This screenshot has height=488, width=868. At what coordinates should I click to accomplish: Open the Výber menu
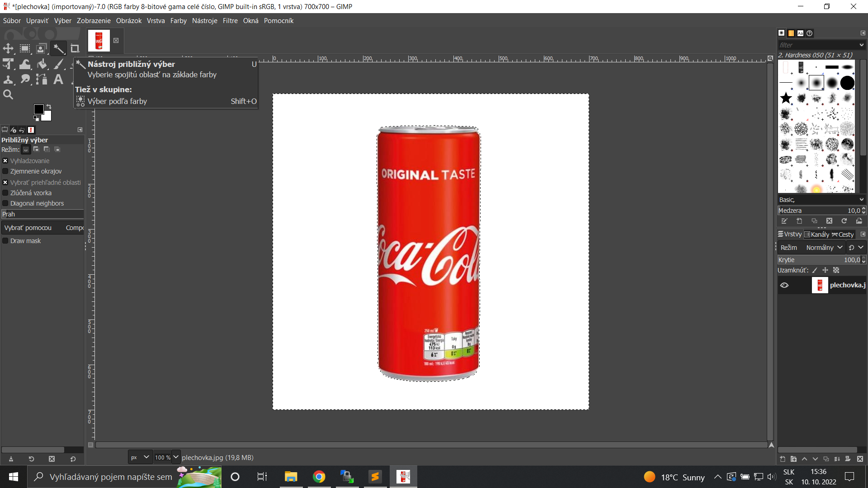(63, 21)
